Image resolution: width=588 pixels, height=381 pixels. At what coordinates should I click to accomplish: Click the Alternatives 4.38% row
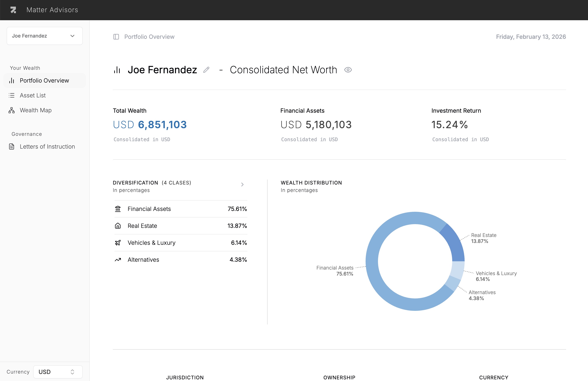click(x=180, y=260)
